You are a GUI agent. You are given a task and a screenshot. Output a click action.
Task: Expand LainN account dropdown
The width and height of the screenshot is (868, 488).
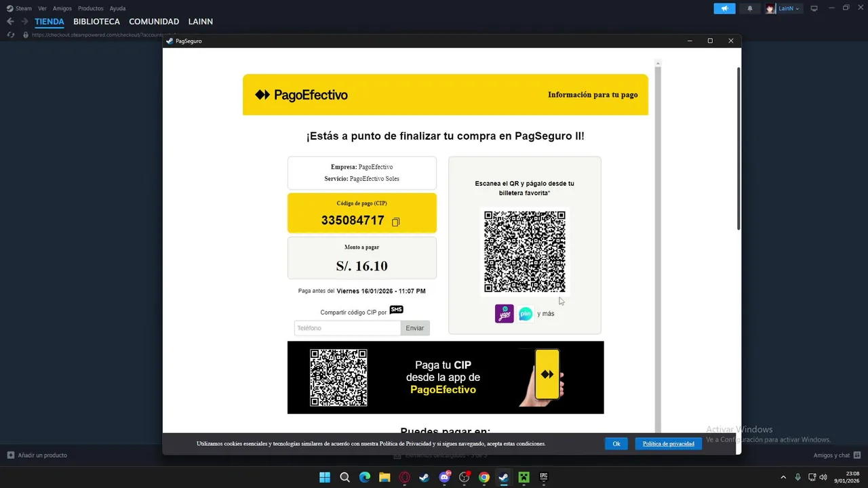pos(797,9)
